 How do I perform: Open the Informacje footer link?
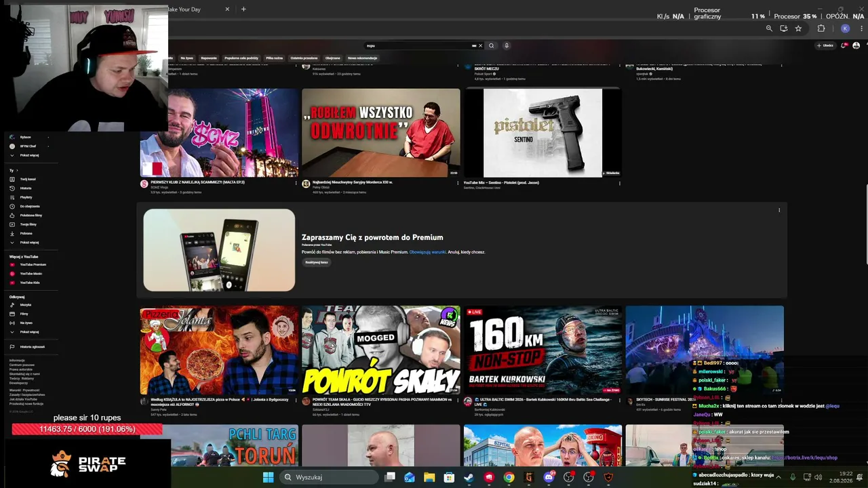pos(17,361)
